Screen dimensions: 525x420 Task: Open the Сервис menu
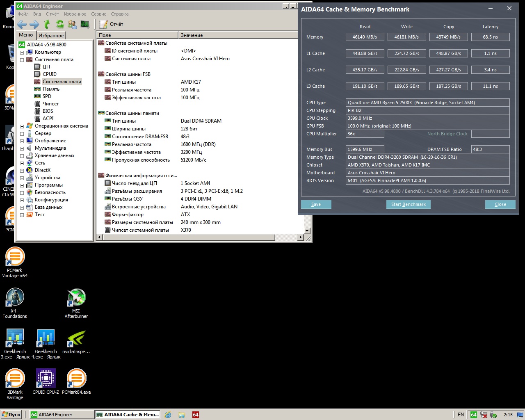[x=98, y=14]
